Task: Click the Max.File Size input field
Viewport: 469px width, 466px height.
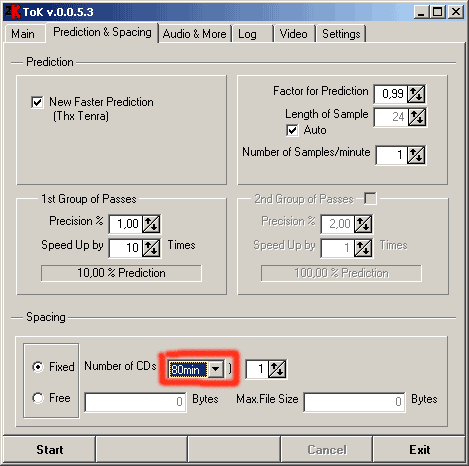Action: click(x=355, y=402)
